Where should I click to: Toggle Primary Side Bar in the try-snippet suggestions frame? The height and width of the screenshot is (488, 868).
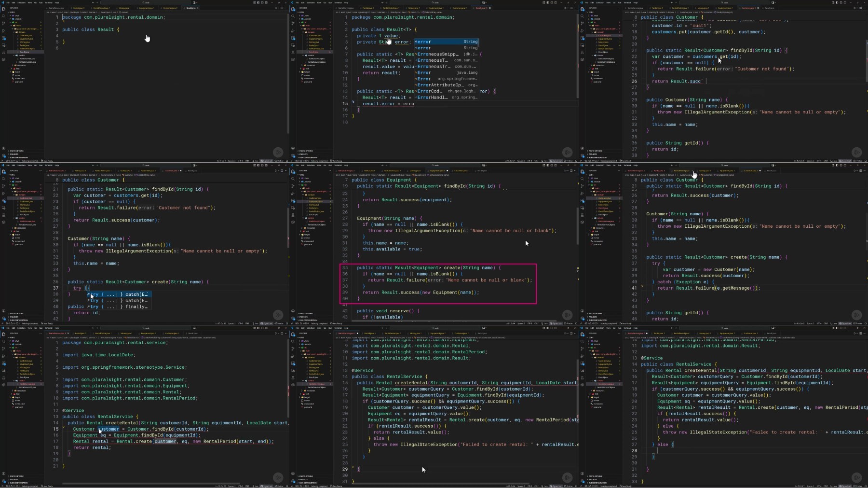(258, 165)
